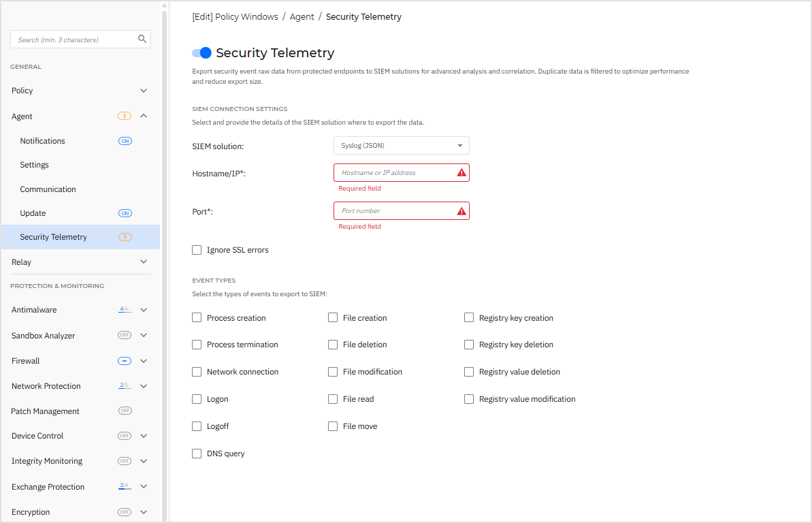Check the Process creation event type

coord(197,317)
